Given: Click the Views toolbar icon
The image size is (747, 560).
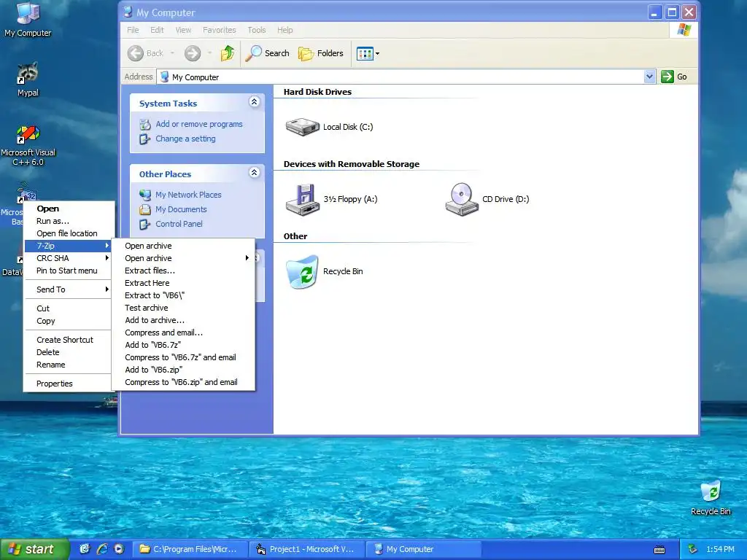Looking at the screenshot, I should [x=365, y=54].
